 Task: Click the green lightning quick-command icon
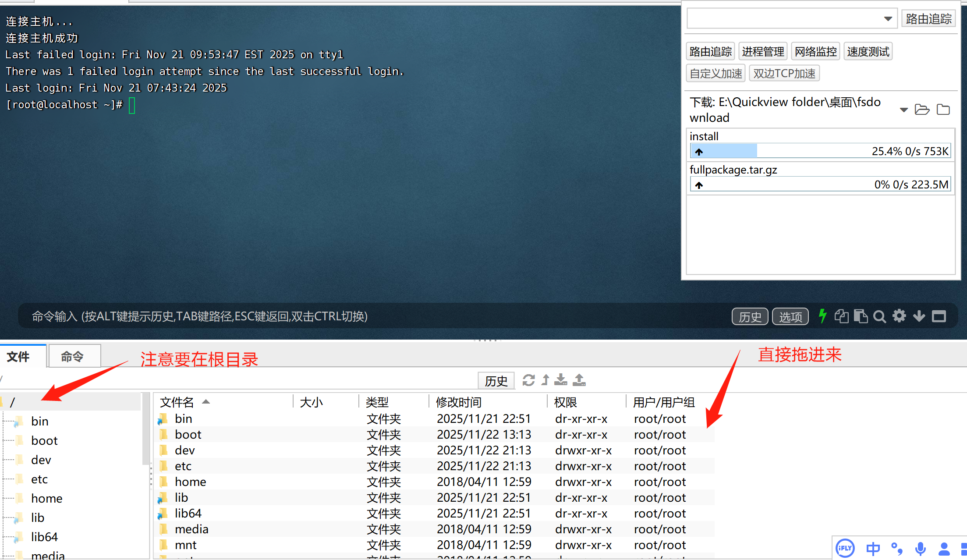coord(822,316)
